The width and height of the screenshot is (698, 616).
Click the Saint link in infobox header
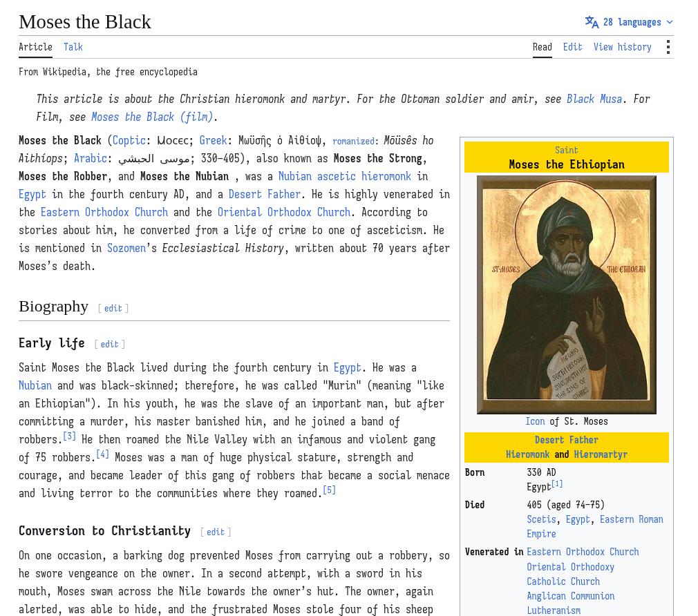566,151
